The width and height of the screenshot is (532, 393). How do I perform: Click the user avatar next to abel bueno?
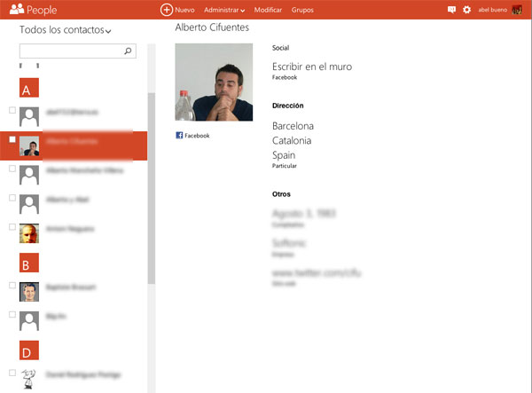click(516, 10)
